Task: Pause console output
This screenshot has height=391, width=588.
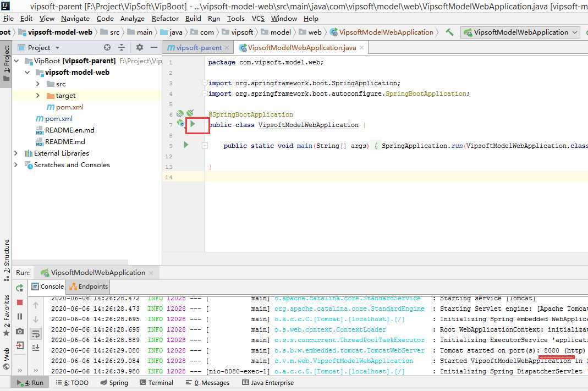Action: [x=20, y=317]
